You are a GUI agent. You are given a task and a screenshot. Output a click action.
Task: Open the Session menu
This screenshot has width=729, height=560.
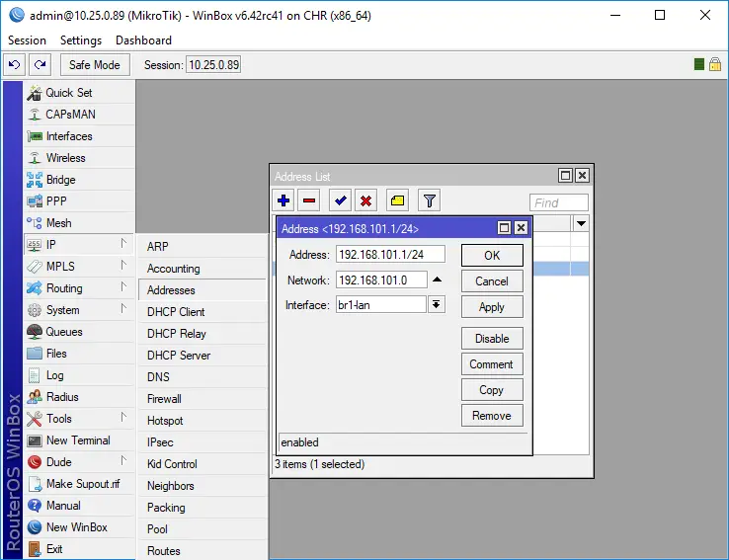tap(27, 40)
